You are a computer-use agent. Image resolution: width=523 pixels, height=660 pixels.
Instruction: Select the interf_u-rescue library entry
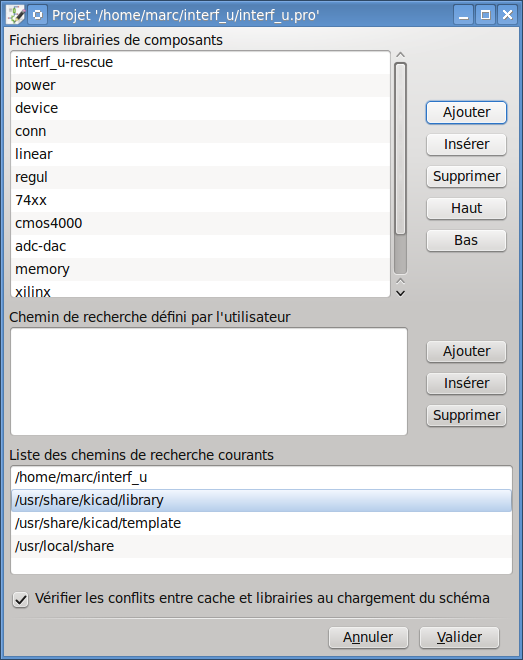[x=201, y=62]
